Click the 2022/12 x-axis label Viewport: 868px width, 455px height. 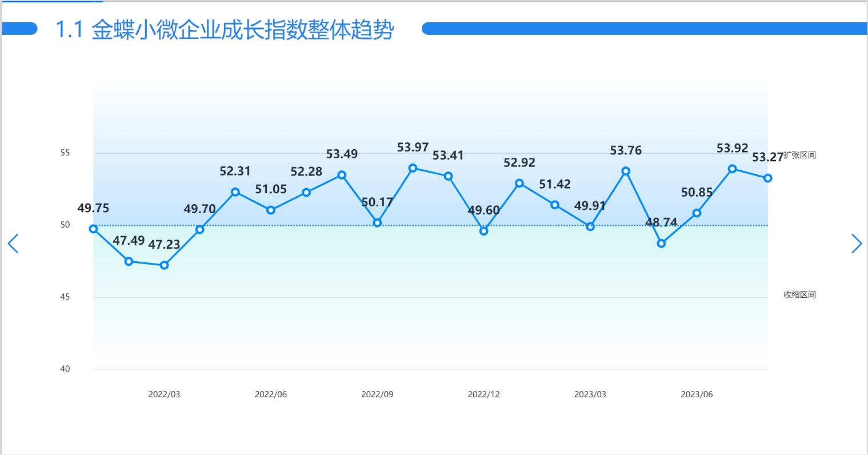tap(484, 394)
